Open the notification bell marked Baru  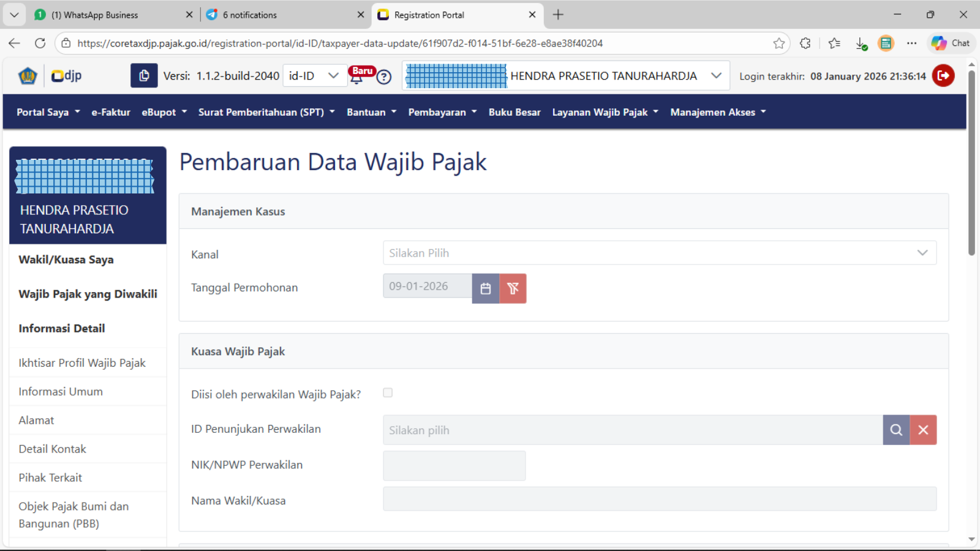(356, 77)
